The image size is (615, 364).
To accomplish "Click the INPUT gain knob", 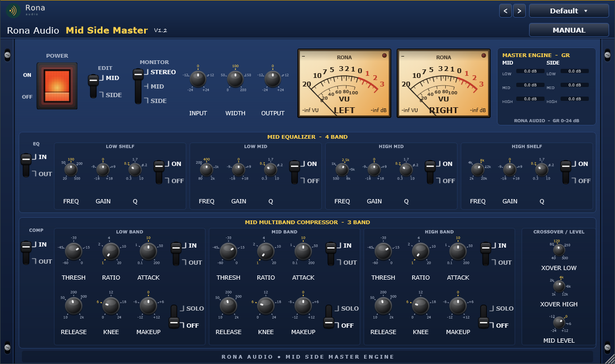I will click(x=198, y=79).
